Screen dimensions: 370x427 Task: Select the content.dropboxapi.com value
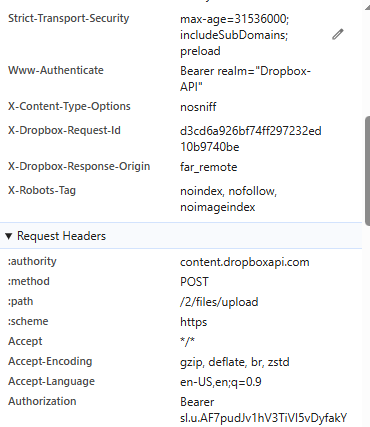245,262
